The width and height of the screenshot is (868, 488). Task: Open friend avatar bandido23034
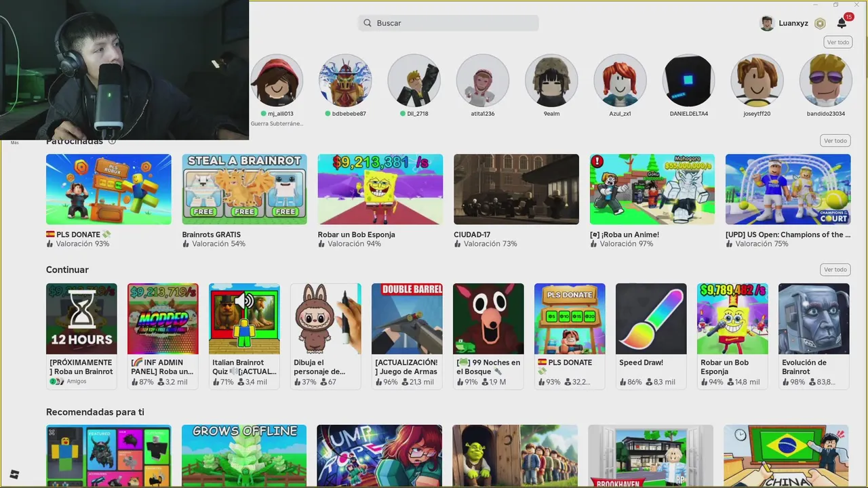[x=826, y=81]
